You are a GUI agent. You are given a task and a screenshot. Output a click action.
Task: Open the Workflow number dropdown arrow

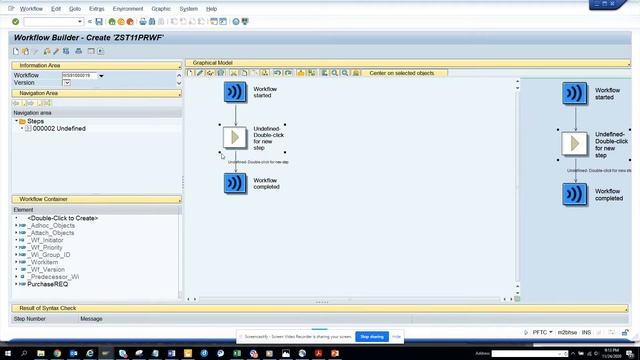pos(101,76)
